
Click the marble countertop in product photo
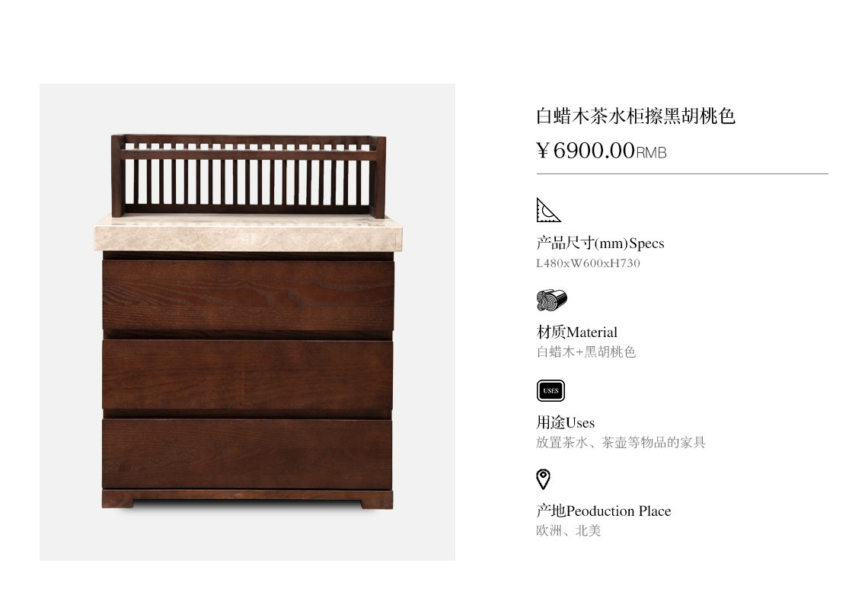[248, 234]
